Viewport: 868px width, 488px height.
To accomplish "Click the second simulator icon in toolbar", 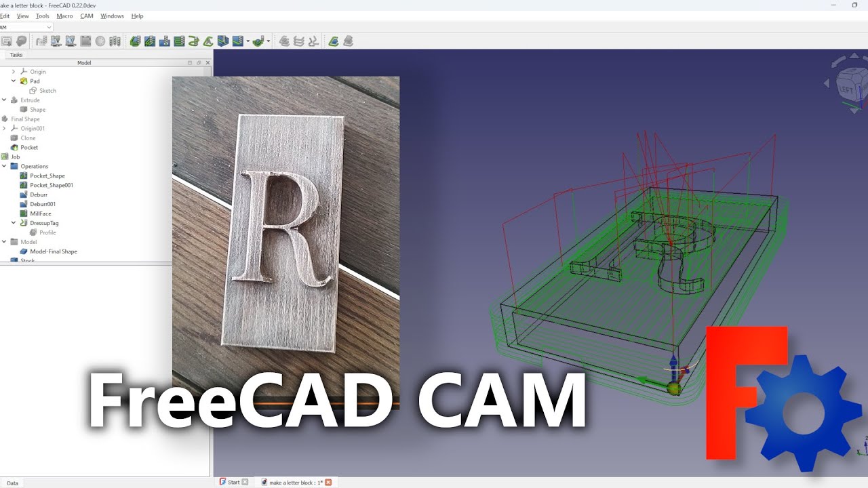I will tap(71, 41).
